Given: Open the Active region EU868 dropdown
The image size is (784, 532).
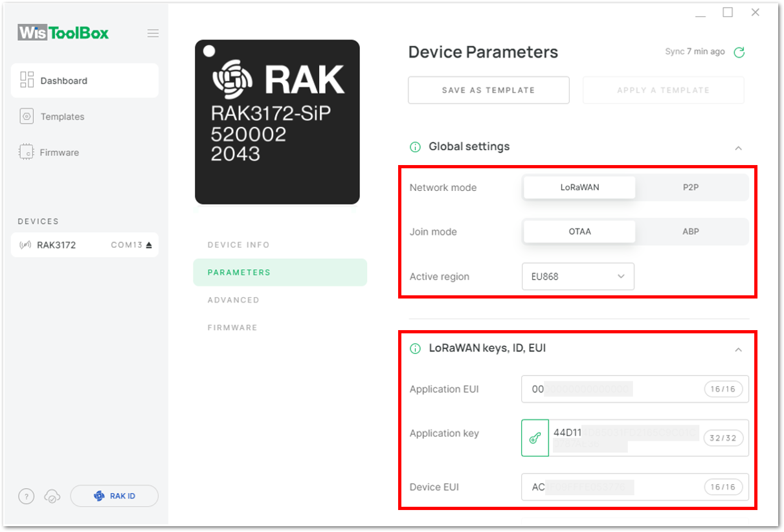Looking at the screenshot, I should pos(578,276).
